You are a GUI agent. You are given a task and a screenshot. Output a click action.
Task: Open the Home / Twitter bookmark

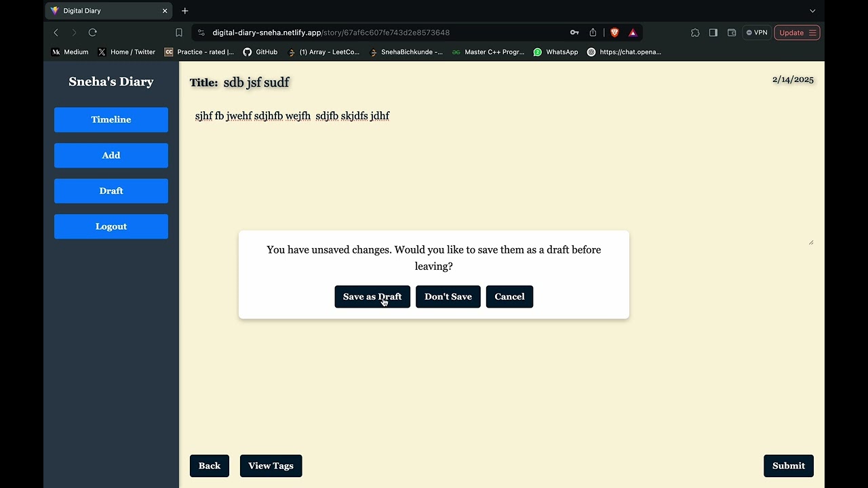(x=127, y=52)
